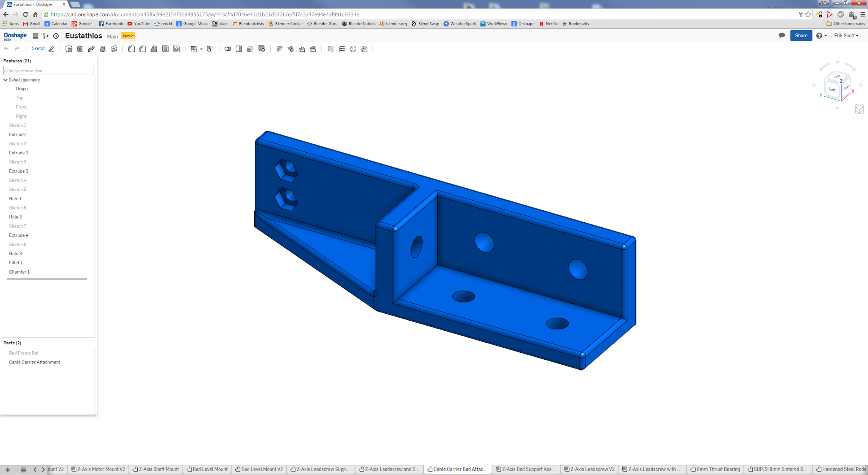Image resolution: width=868 pixels, height=475 pixels.
Task: Select the Revolve tool
Action: click(x=80, y=49)
